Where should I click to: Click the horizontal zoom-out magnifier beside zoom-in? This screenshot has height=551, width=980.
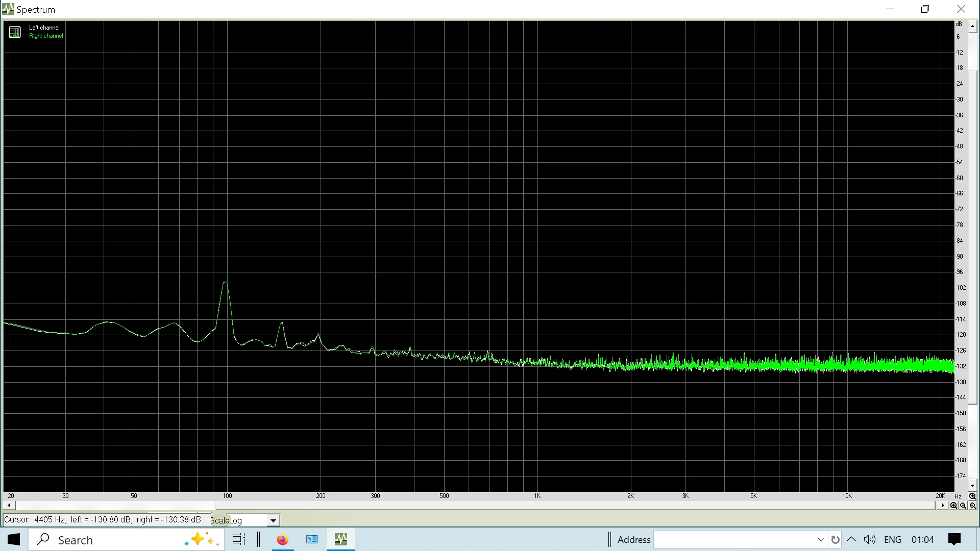pyautogui.click(x=963, y=506)
